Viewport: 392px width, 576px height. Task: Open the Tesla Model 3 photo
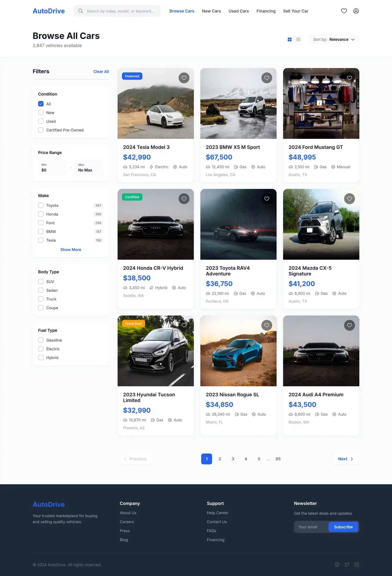coord(156,103)
